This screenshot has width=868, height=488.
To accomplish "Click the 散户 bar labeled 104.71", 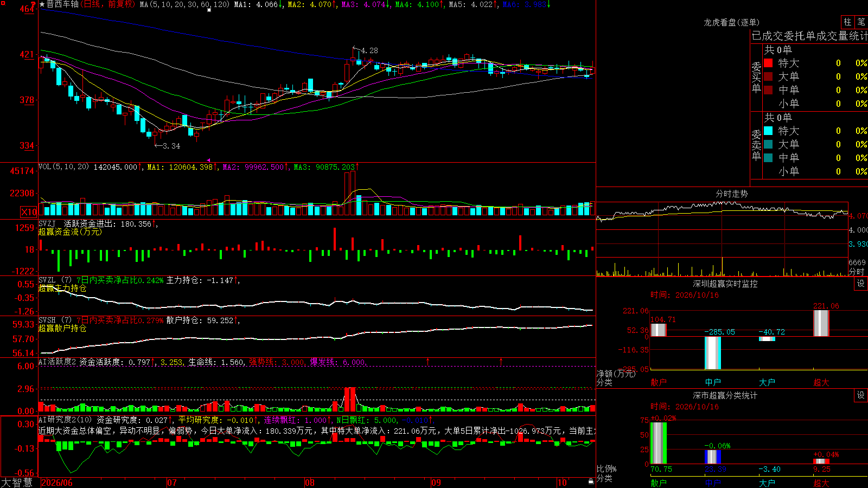I will [659, 330].
